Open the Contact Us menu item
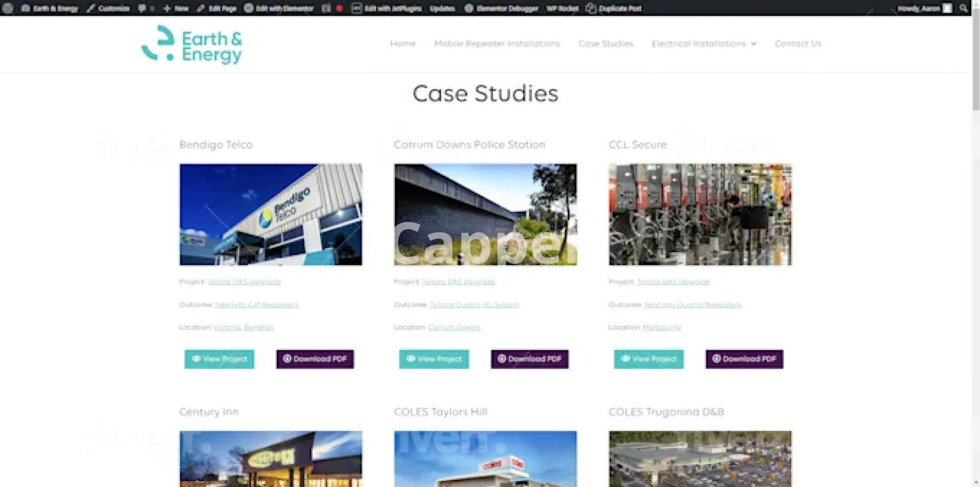Screen dimensions: 980x487 [x=798, y=44]
